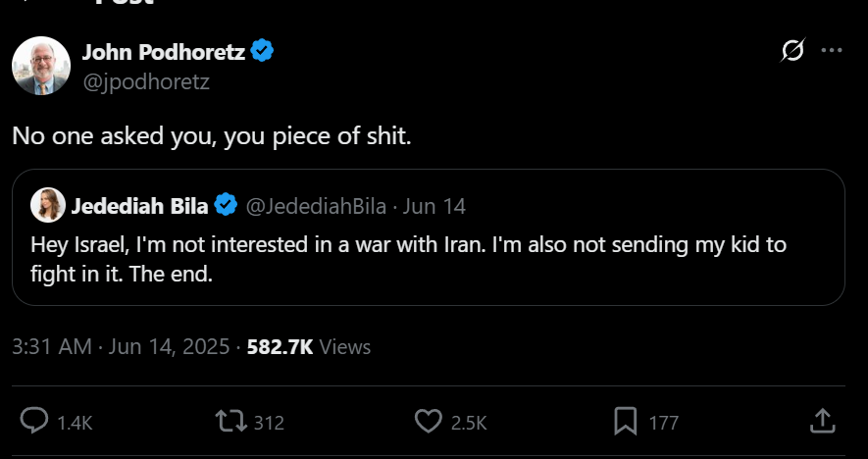Open the quoted post about Iran war
Image resolution: width=868 pixels, height=459 pixels.
point(429,237)
